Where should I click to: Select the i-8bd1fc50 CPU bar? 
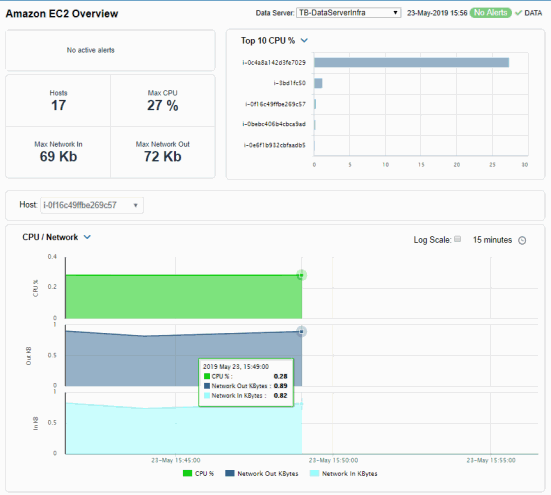coord(318,83)
